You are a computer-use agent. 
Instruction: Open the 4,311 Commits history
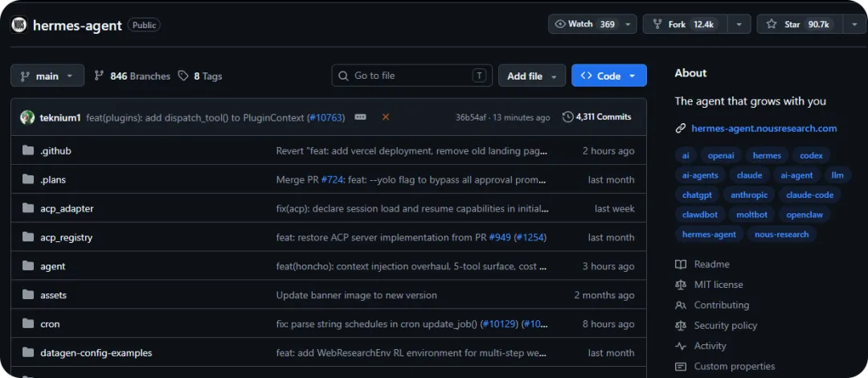[x=597, y=117]
